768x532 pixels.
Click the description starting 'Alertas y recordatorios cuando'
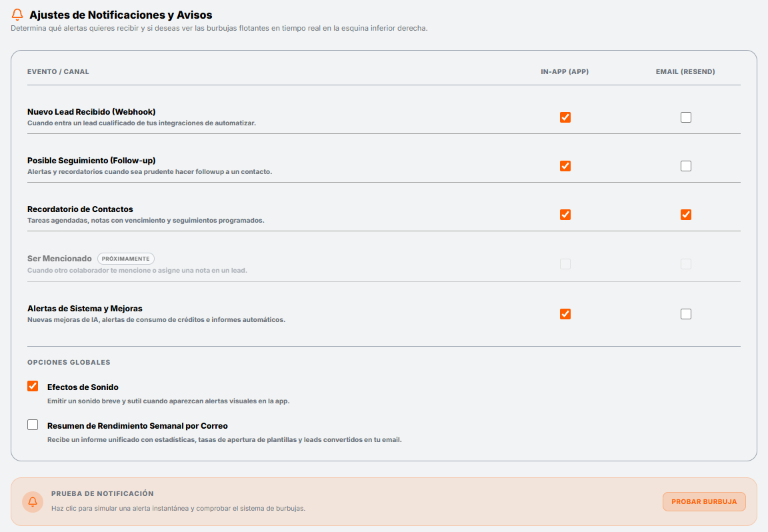pos(150,172)
